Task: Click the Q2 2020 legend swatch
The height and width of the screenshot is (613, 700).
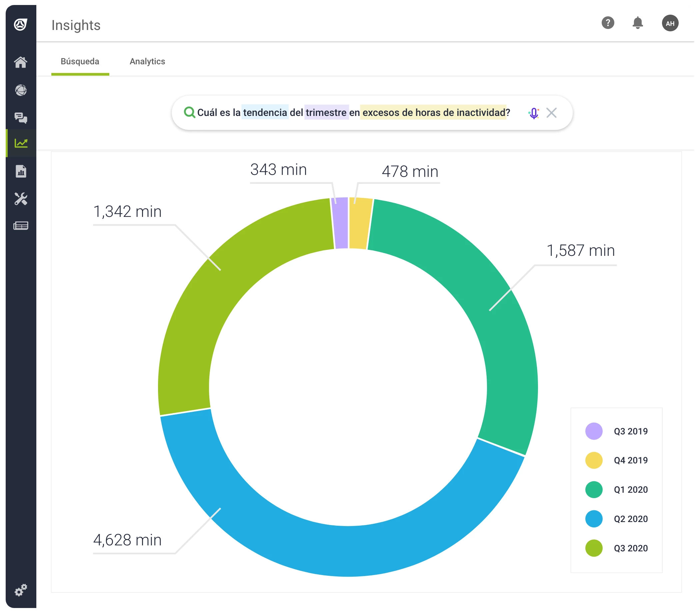Action: pos(594,519)
